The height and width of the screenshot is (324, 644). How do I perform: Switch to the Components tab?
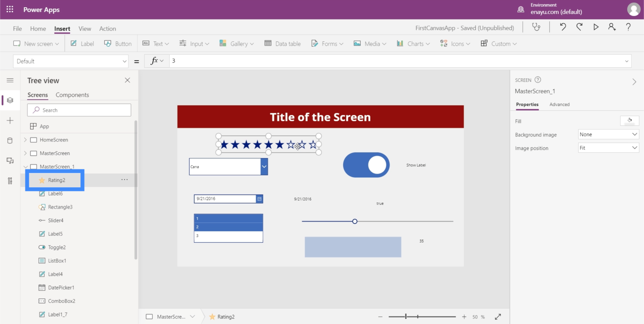tap(72, 95)
